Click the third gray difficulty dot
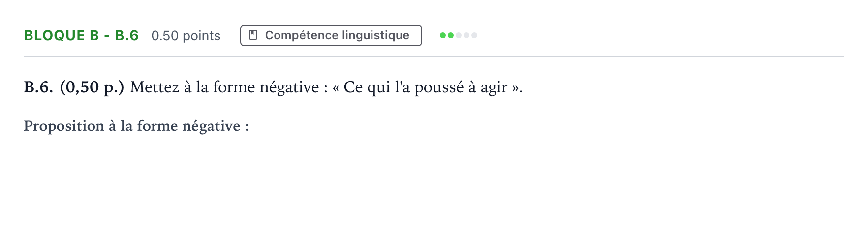868x226 pixels. (459, 35)
